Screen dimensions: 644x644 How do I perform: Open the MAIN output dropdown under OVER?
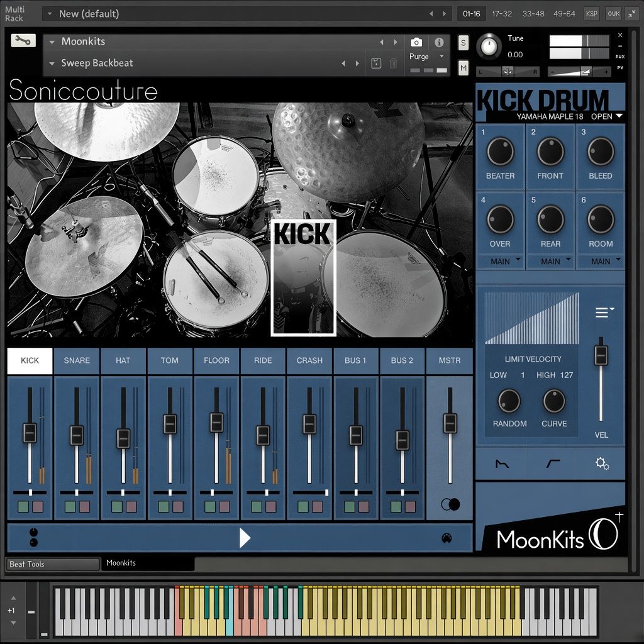(500, 261)
